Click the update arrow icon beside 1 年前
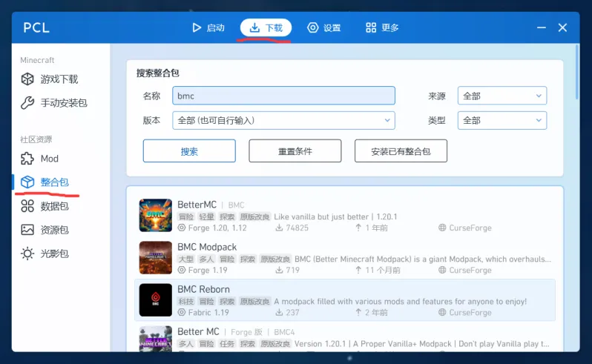The height and width of the screenshot is (364, 592). point(358,228)
